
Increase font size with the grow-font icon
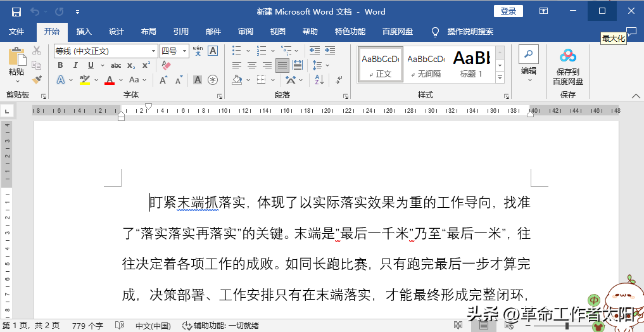tap(163, 80)
